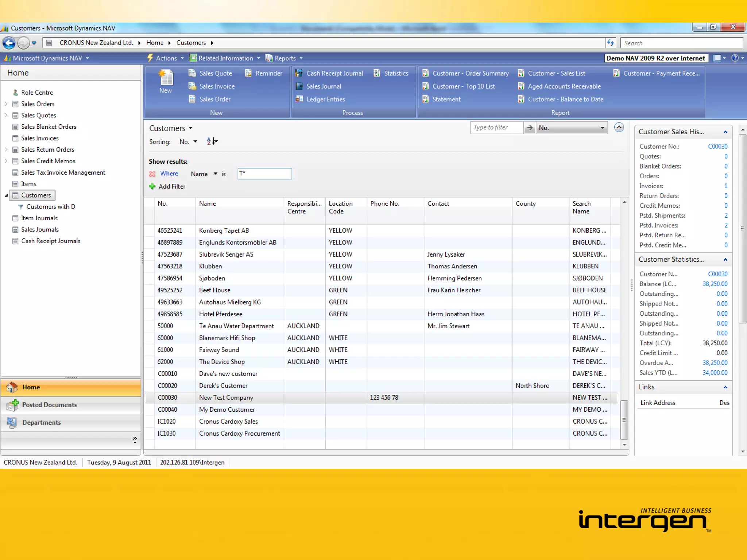
Task: Open the Customers with D saved view
Action: coord(51,207)
